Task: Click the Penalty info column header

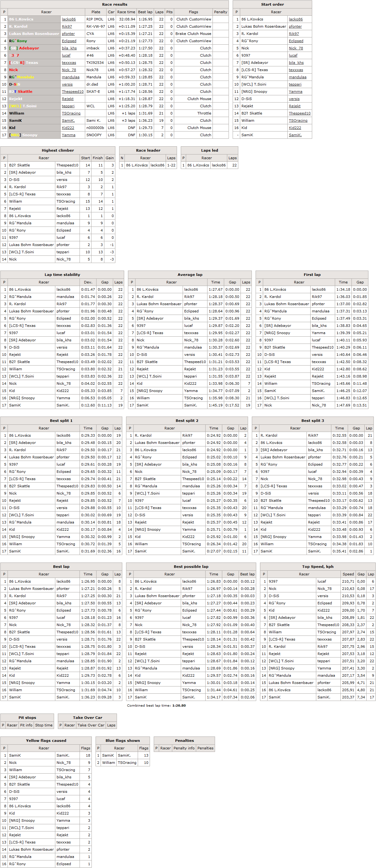Action: click(x=184, y=748)
